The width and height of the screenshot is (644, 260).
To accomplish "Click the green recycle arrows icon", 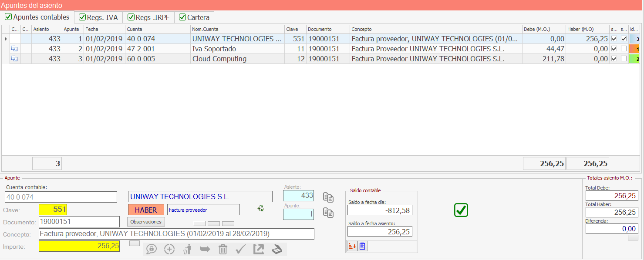I will pyautogui.click(x=261, y=209).
